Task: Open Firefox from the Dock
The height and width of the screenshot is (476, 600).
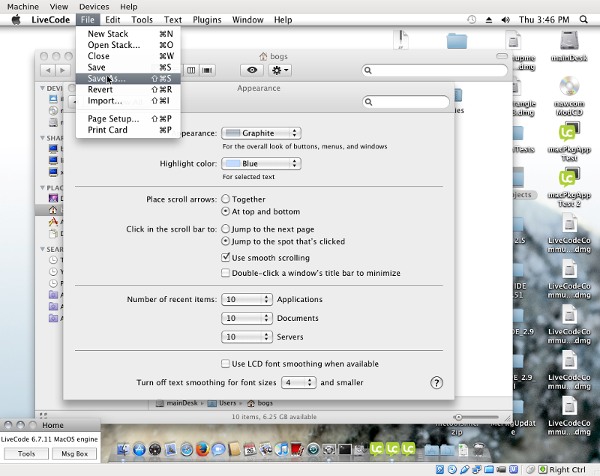Action: 200,450
